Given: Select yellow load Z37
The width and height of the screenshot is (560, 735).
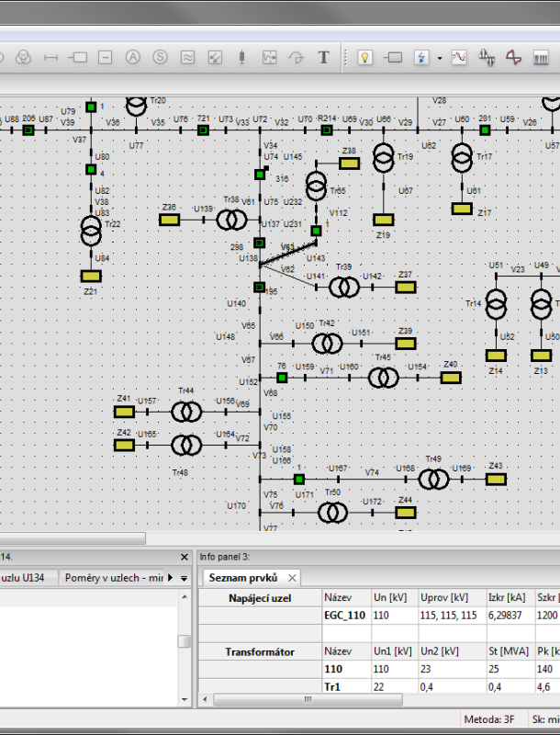Looking at the screenshot, I should [x=406, y=288].
